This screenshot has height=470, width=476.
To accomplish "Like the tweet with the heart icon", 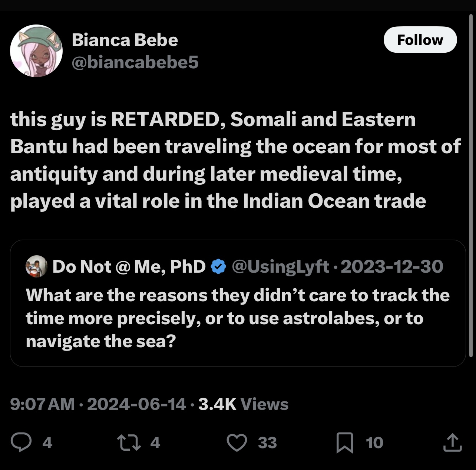I will point(237,443).
